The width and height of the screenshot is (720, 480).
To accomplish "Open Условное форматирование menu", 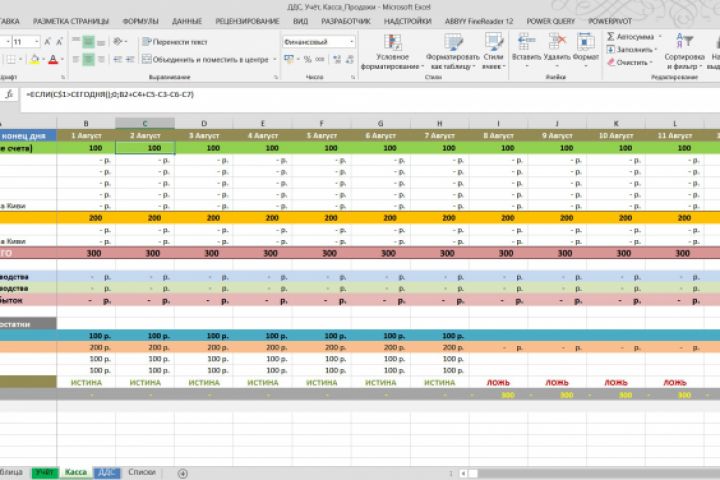I will tap(392, 51).
